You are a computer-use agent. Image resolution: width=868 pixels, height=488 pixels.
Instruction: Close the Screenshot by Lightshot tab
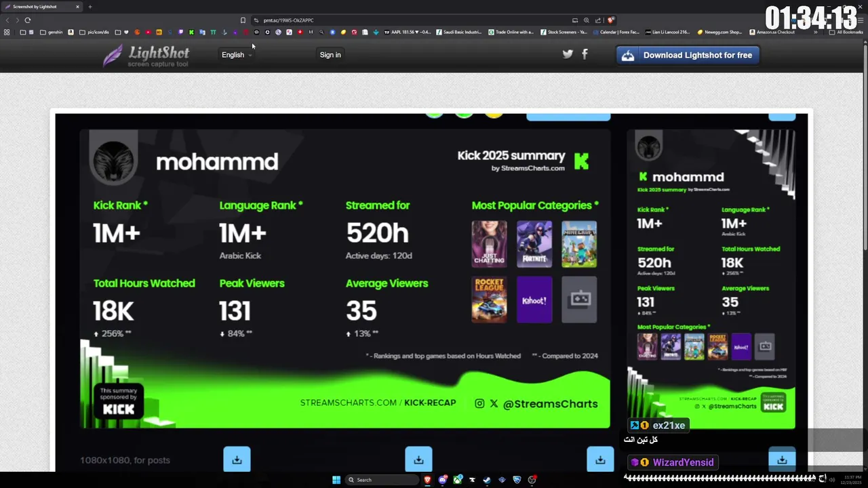coord(77,7)
